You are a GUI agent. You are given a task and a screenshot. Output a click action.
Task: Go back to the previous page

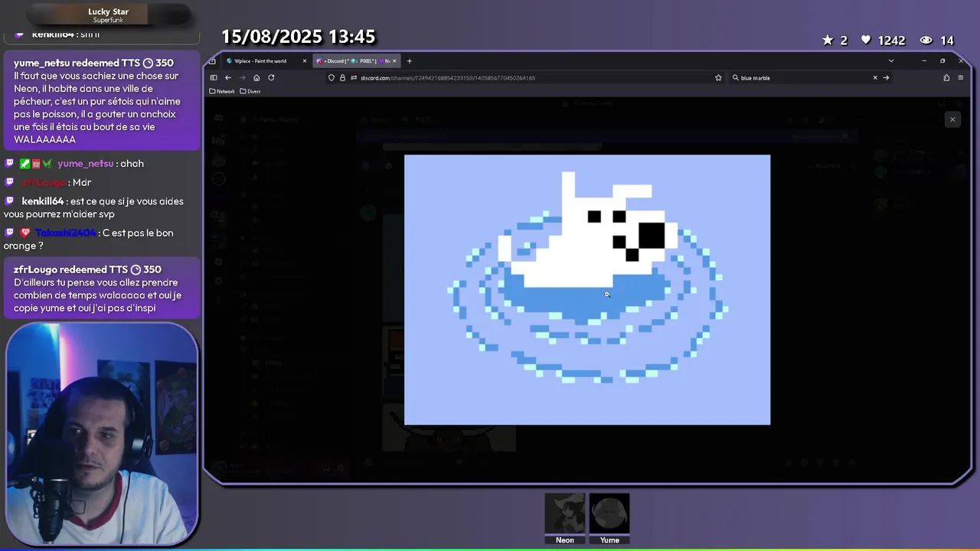point(228,77)
